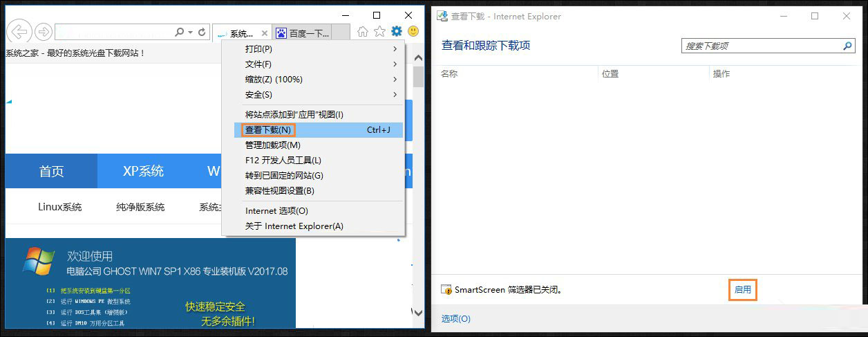Expand the address bar search dropdown arrow
Image resolution: width=868 pixels, height=337 pixels.
[189, 32]
